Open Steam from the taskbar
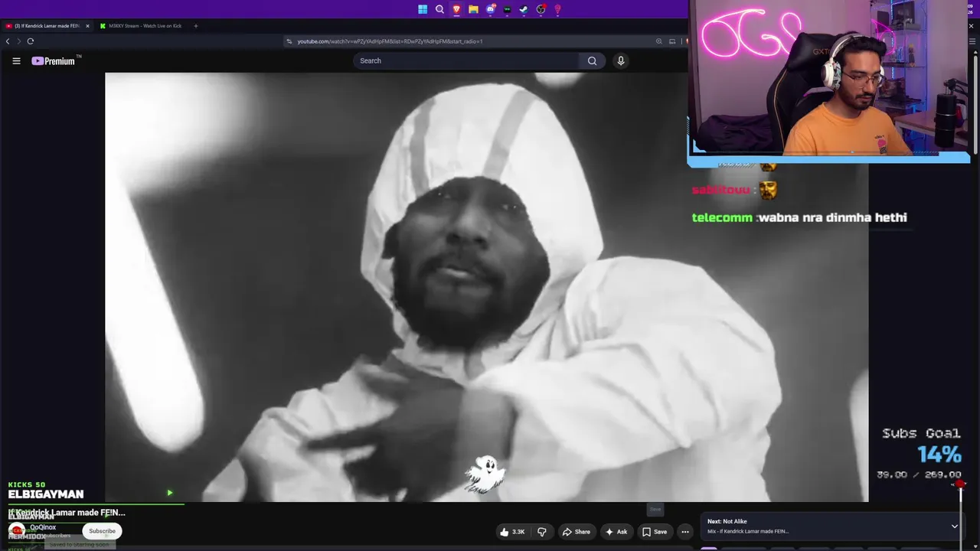Viewport: 980px width, 551px height. (524, 9)
